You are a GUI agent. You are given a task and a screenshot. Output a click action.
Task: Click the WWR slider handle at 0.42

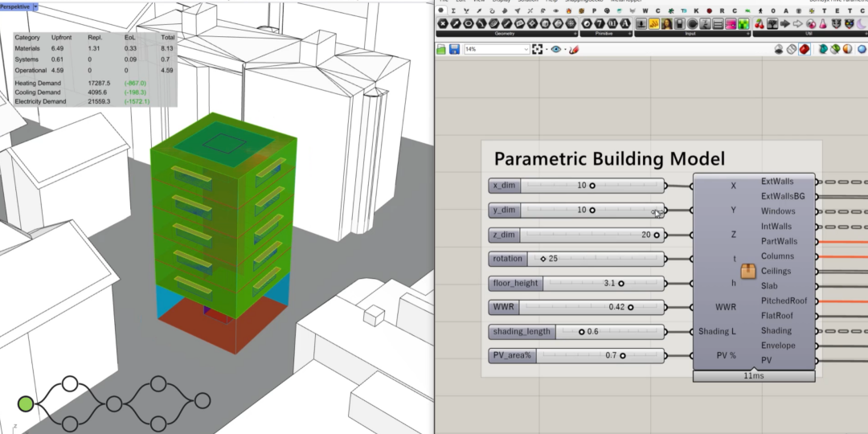pyautogui.click(x=631, y=306)
